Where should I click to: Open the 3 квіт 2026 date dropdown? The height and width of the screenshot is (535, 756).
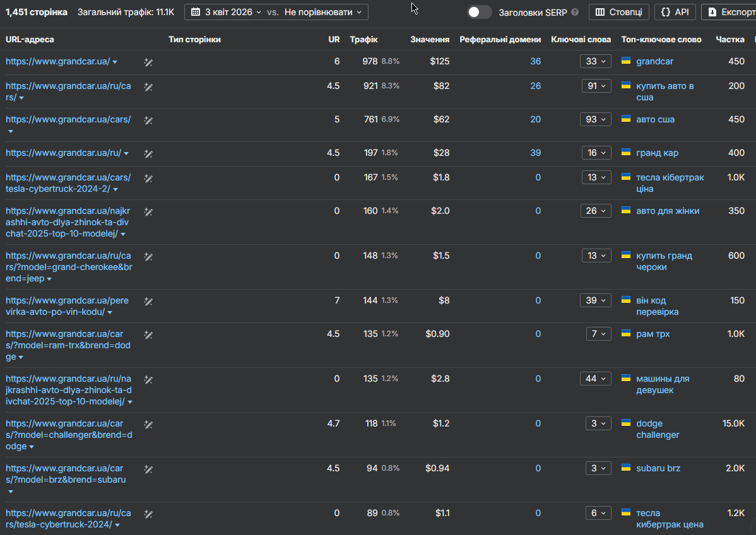(x=226, y=12)
